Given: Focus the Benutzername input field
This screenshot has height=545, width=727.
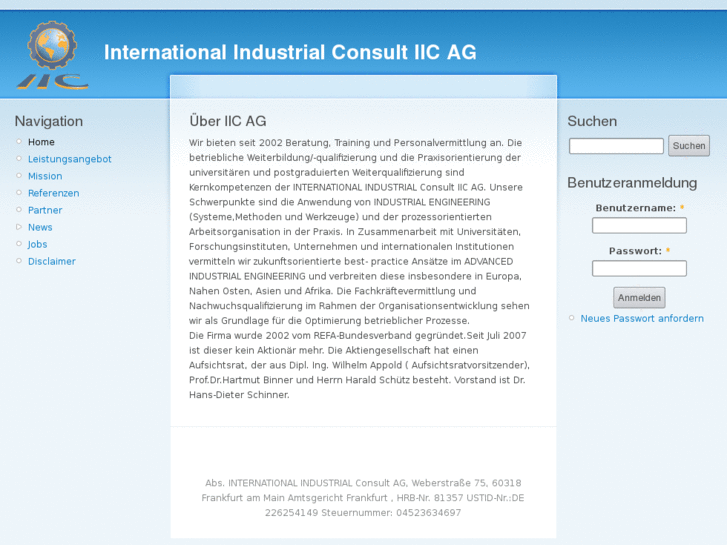Looking at the screenshot, I should pyautogui.click(x=639, y=226).
